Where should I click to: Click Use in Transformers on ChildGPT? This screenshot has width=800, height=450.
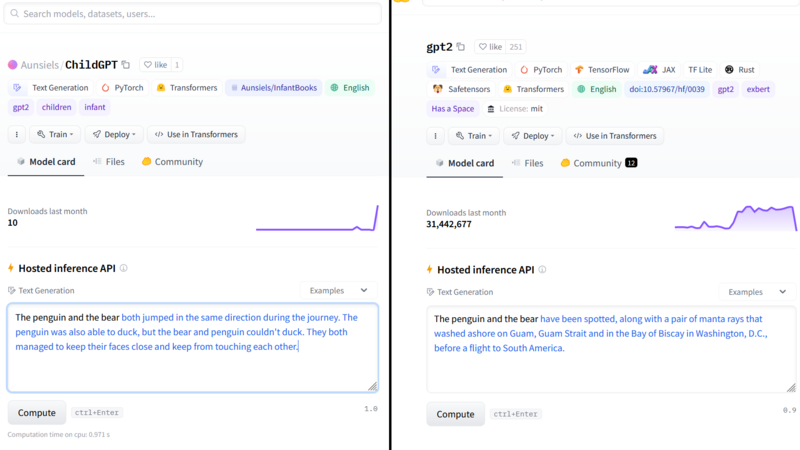[196, 135]
